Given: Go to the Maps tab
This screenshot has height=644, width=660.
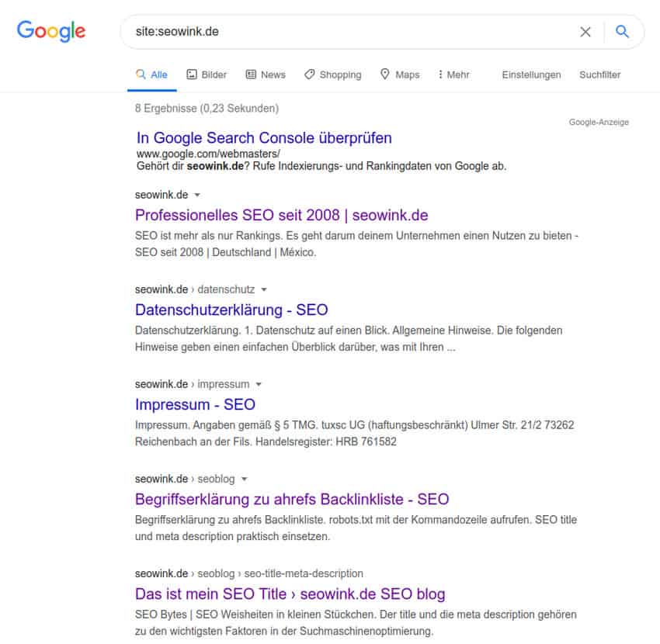Looking at the screenshot, I should pyautogui.click(x=400, y=74).
